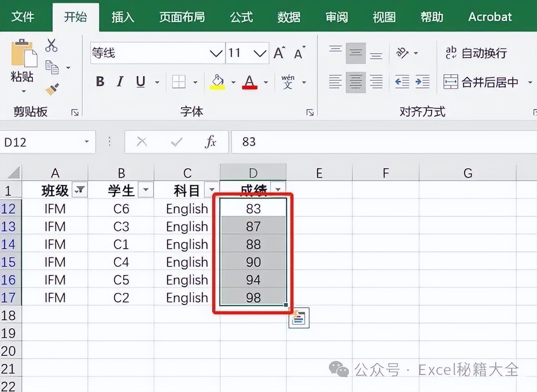Screen dimensions: 537x392
Task: Open underline style dropdown arrow
Action: point(157,82)
